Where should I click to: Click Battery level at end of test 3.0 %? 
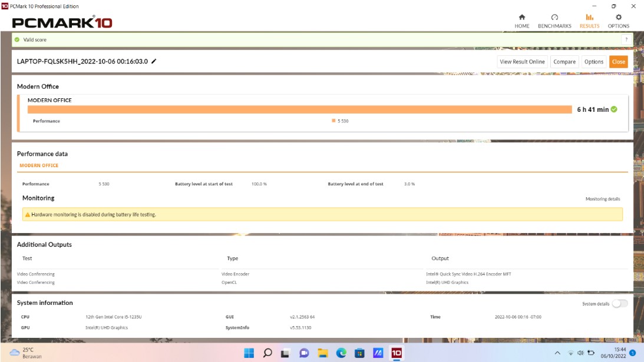(x=409, y=184)
